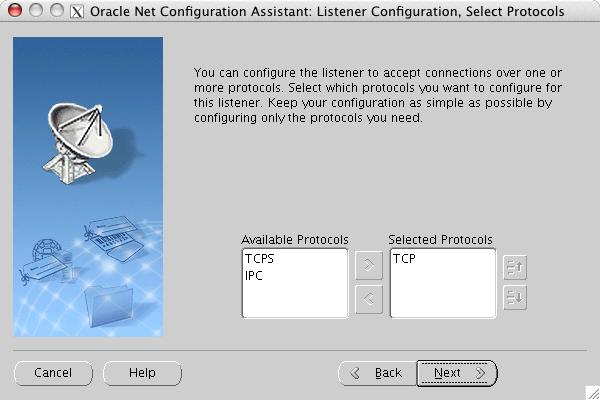Viewport: 600px width, 400px height.
Task: Select TCP in Selected Protocols
Action: 405,258
